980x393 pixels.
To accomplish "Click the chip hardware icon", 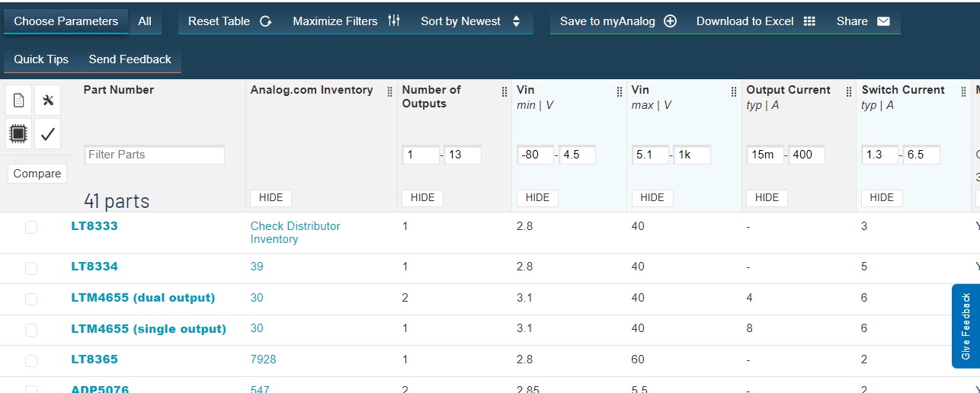I will coord(19,134).
